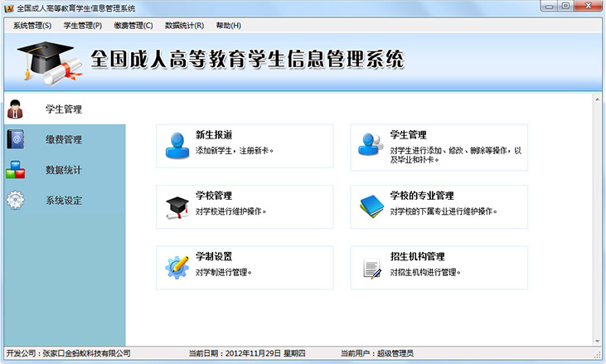This screenshot has width=606, height=364.
Task: Click status bar date 2012年11月29日 星期四
Action: coord(265,353)
